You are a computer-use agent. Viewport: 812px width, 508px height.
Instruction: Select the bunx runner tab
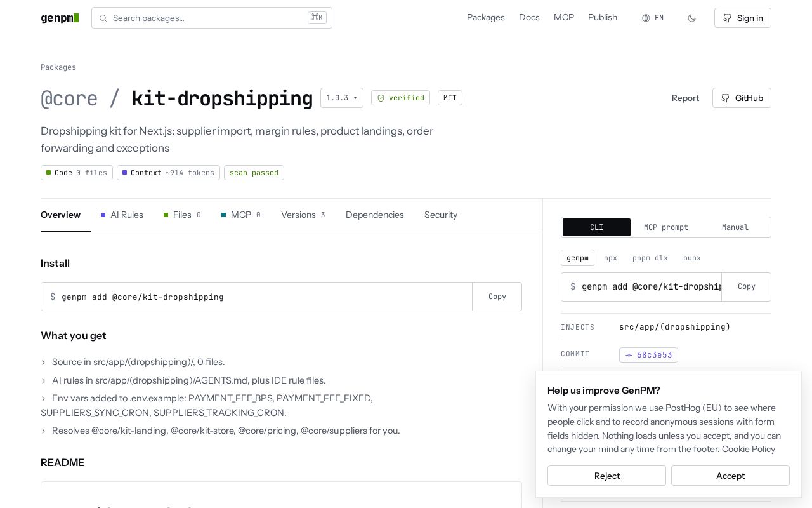(692, 258)
